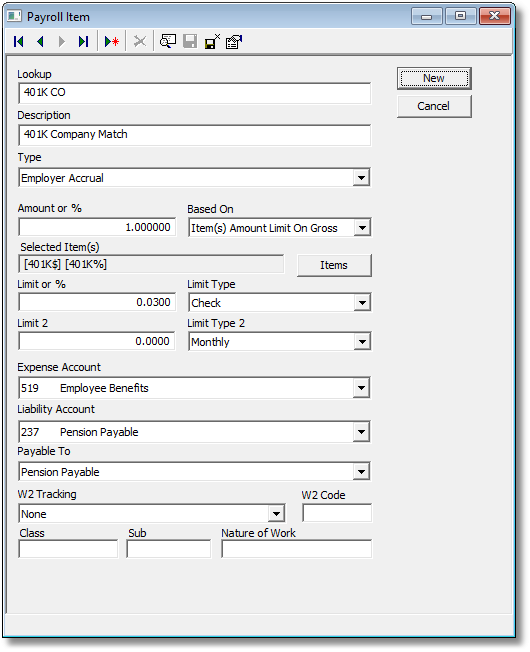Select the Limit or % value field

pyautogui.click(x=97, y=302)
